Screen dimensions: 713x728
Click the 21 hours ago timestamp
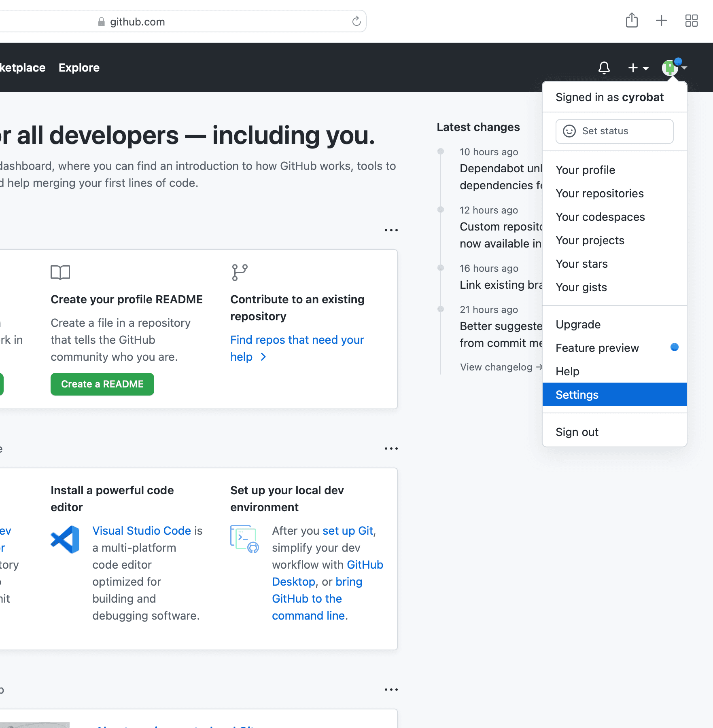[x=489, y=310]
